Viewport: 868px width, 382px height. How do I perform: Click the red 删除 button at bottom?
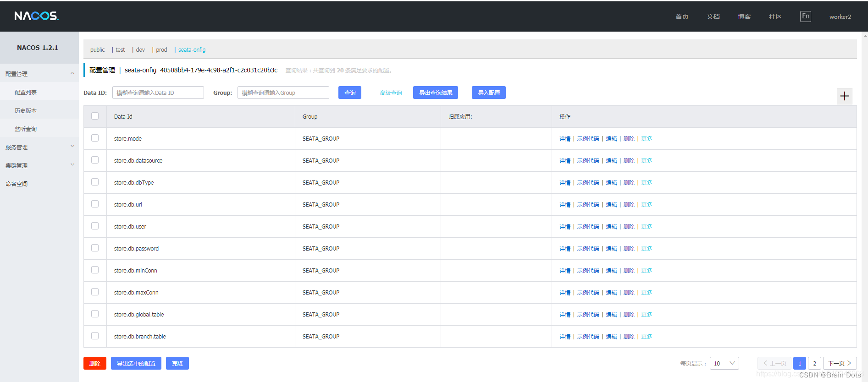(95, 363)
